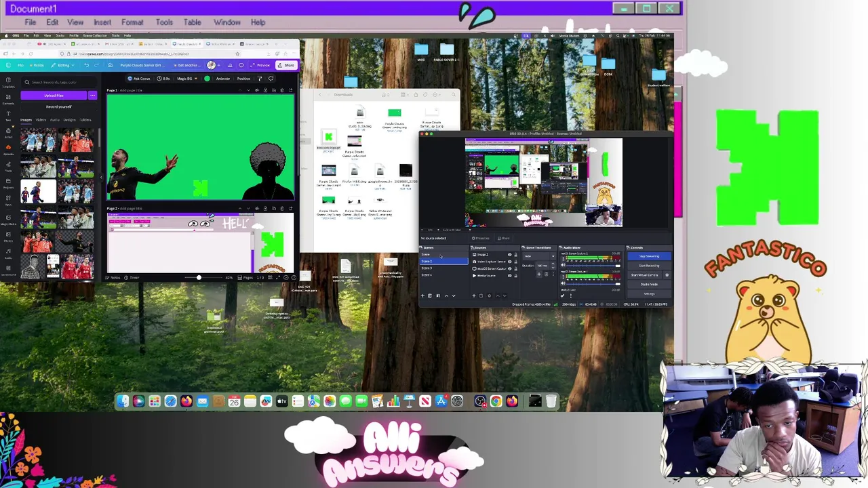
Task: Lock the Image 2 source in OBS
Action: [x=516, y=255]
